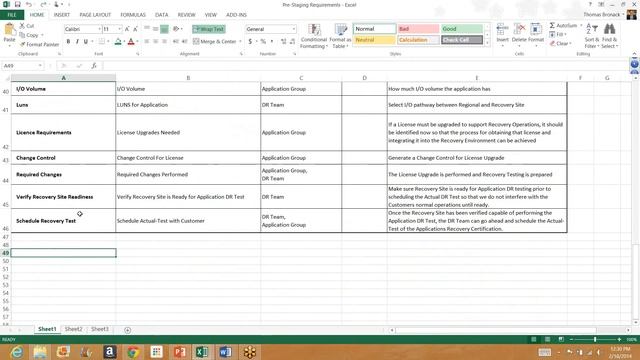Expand the cell styles gallery More arrow
Screen dimensions: 640x360
[487, 43]
